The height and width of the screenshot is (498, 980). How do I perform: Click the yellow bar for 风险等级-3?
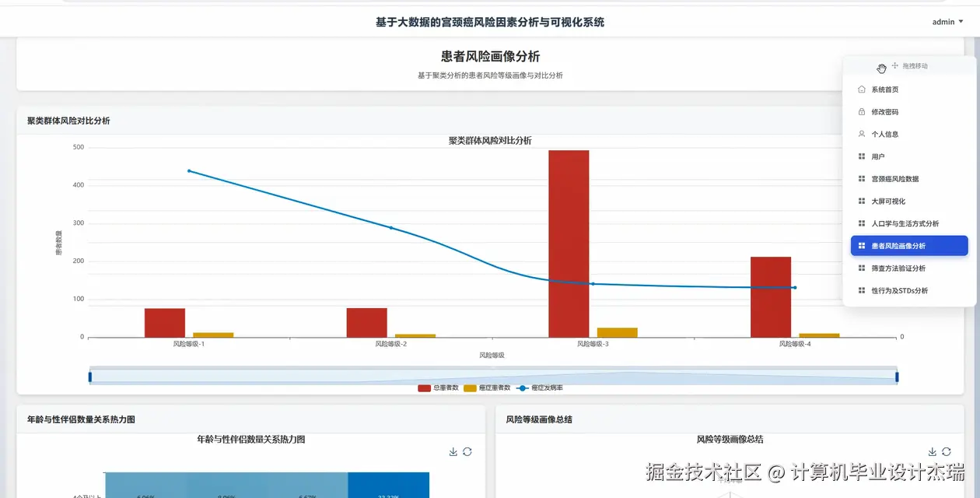point(618,332)
